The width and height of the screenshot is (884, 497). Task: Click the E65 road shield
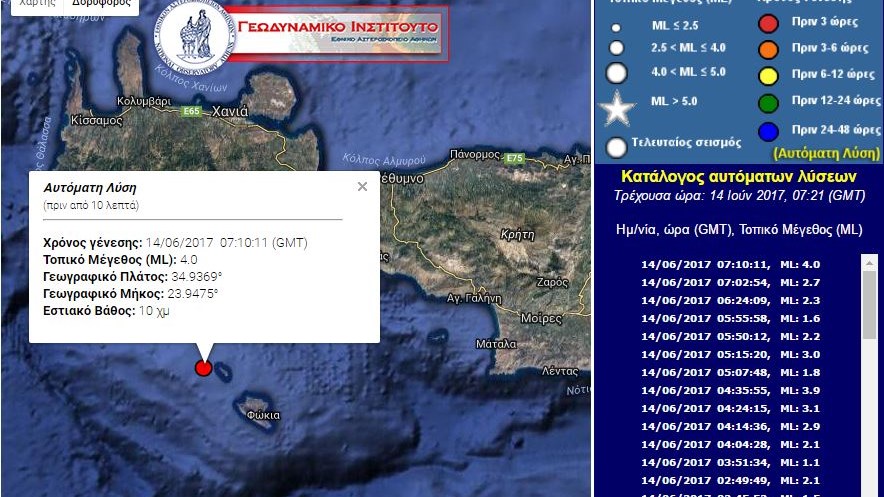(192, 112)
